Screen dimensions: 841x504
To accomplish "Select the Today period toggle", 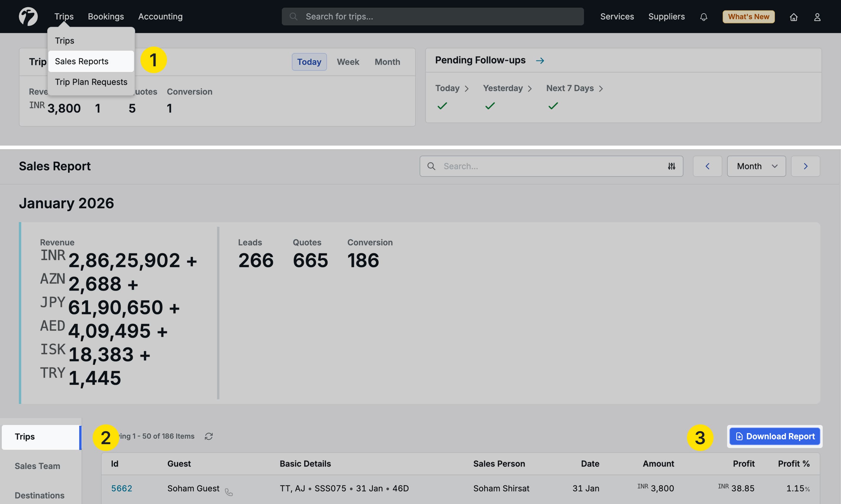I will (x=309, y=62).
